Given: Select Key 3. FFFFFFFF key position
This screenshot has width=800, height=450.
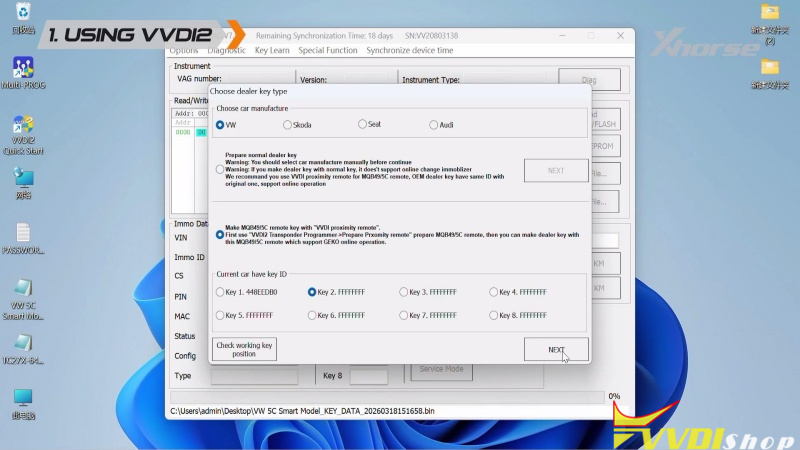Looking at the screenshot, I should pos(404,292).
